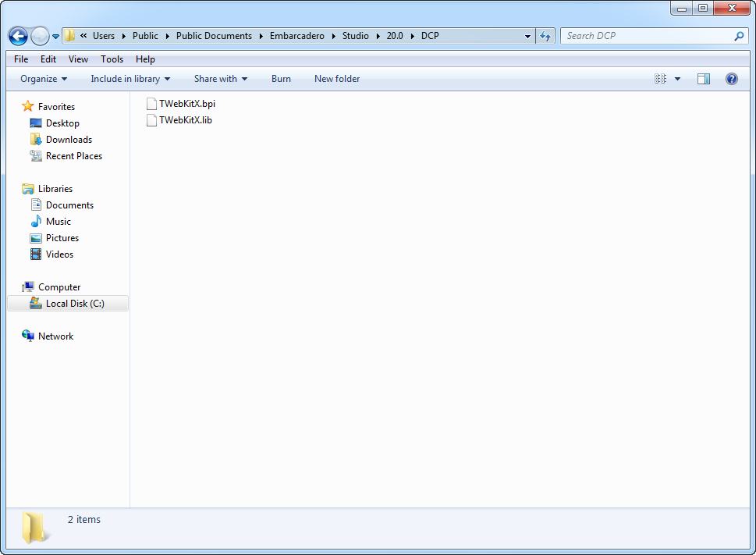
Task: Open the View menu
Action: coord(78,59)
